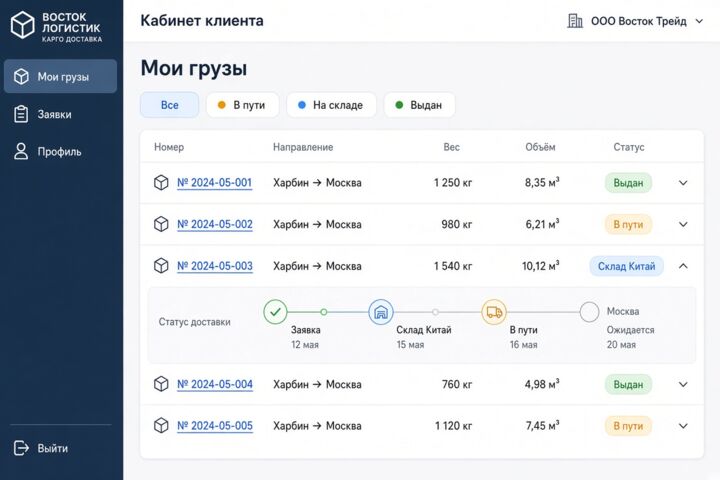Click the Направление column header

click(x=303, y=147)
